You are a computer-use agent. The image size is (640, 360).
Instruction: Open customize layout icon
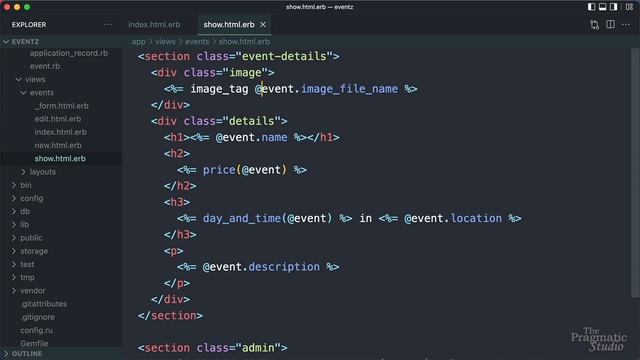pyautogui.click(x=629, y=7)
